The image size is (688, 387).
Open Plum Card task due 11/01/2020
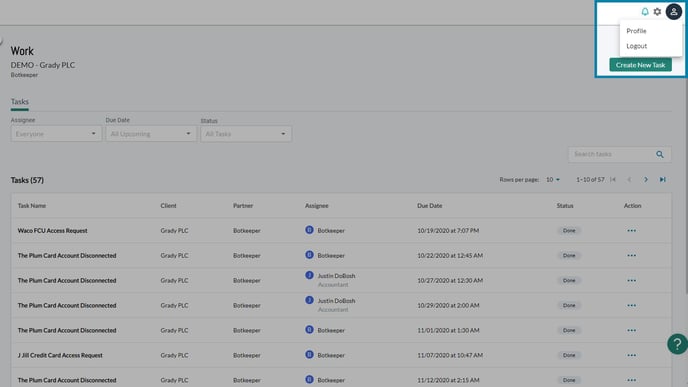click(67, 330)
